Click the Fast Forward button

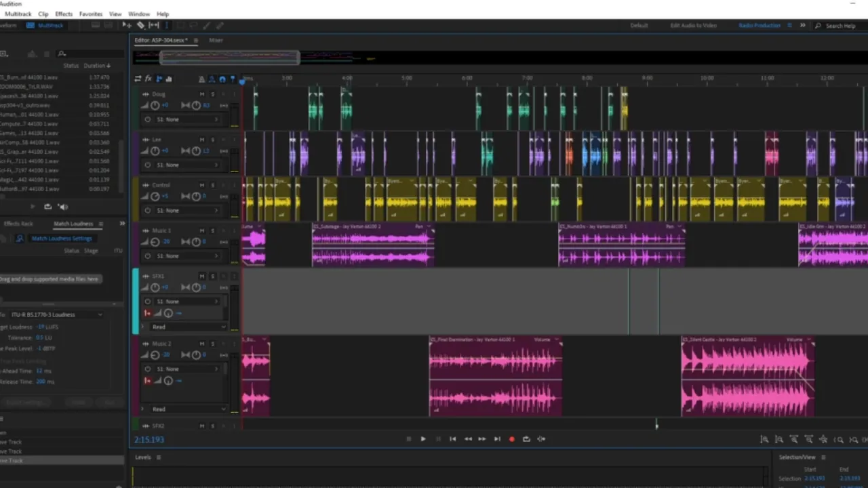click(x=482, y=439)
